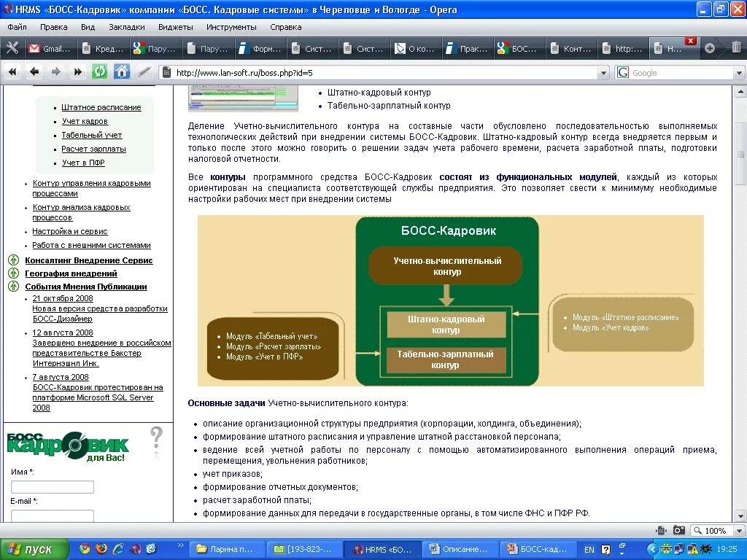The image size is (747, 560).
Task: Click the Forward arrow button
Action: click(55, 72)
